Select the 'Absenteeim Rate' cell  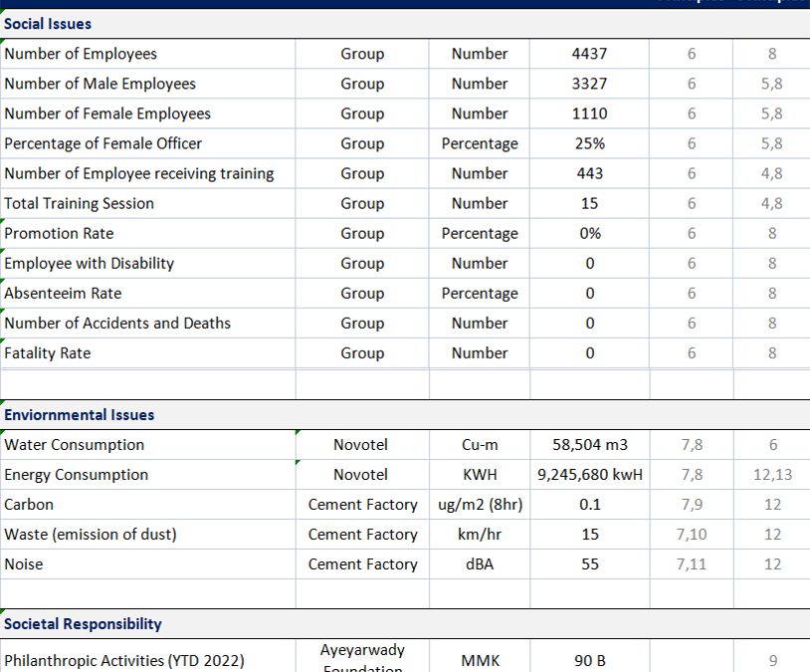pos(147,294)
